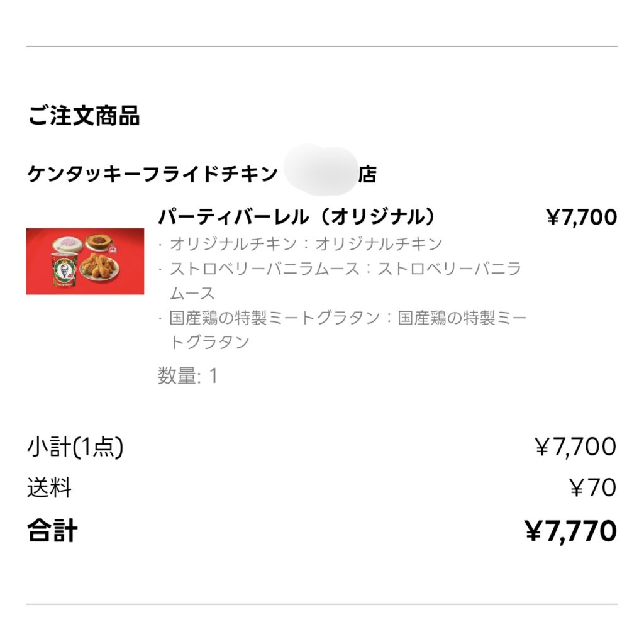Click the 合計 total label
The image size is (644, 644).
pyautogui.click(x=52, y=531)
